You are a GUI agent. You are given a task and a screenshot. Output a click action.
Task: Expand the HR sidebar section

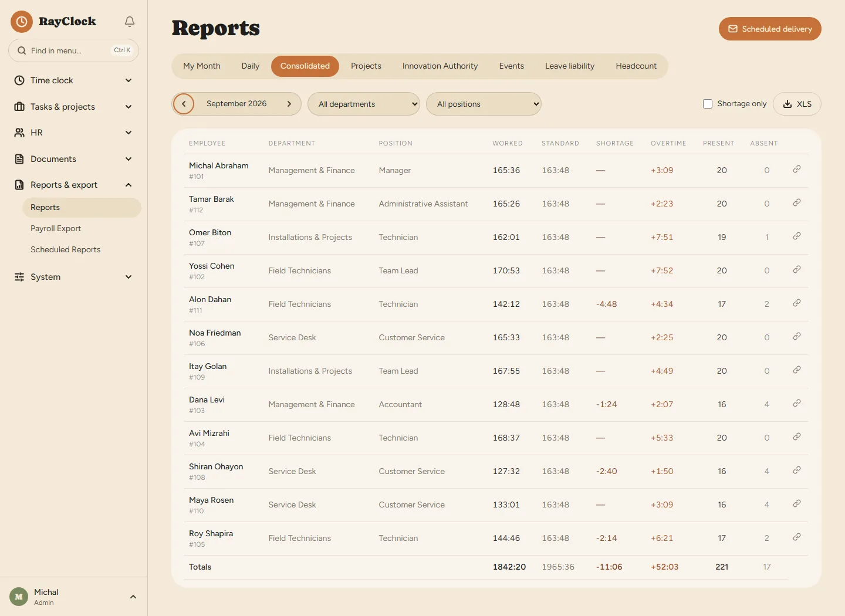point(73,133)
